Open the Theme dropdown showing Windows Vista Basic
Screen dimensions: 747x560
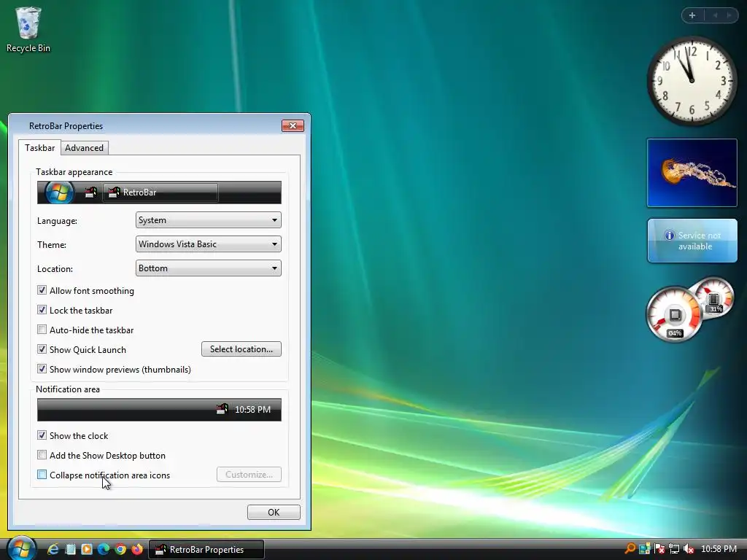tap(208, 244)
